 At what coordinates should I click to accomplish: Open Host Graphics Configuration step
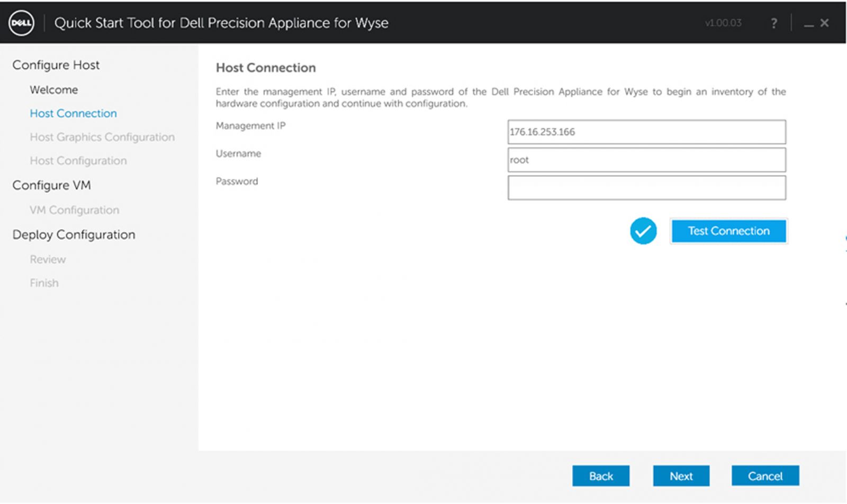click(102, 137)
